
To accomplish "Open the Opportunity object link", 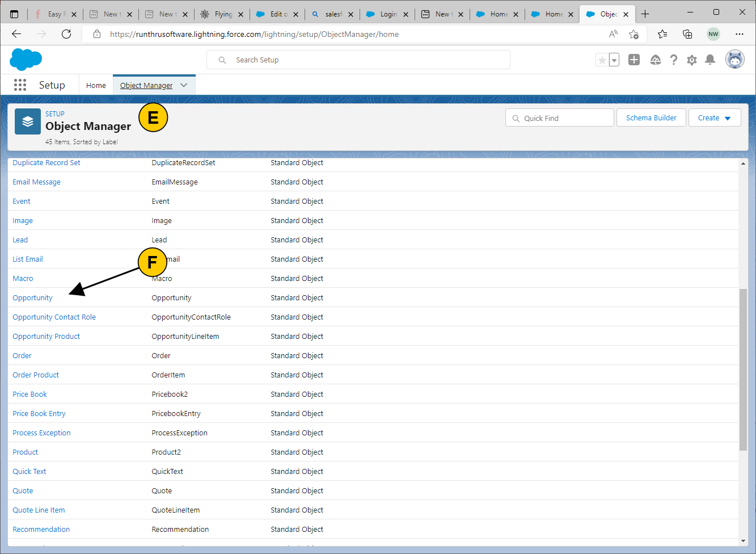I will tap(32, 298).
